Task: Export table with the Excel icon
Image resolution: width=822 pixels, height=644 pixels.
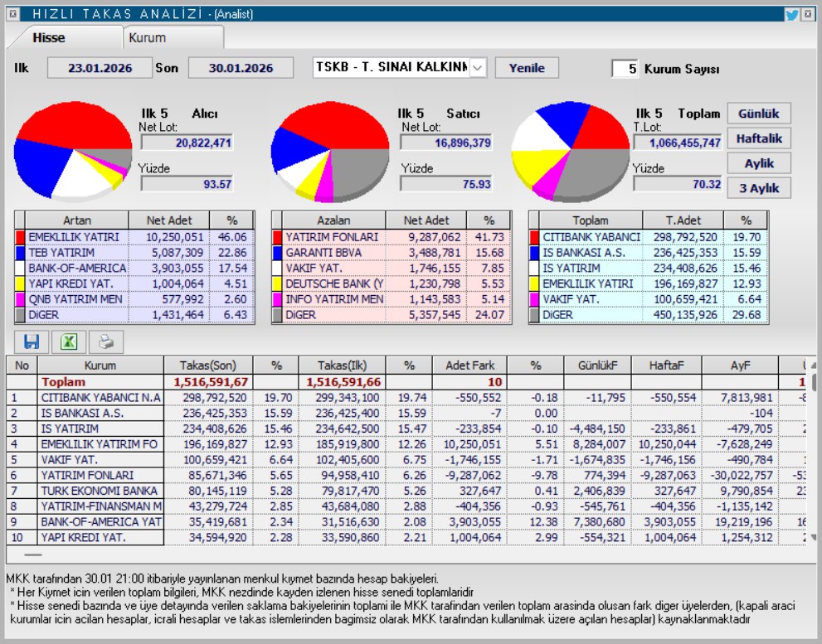Action: (69, 342)
